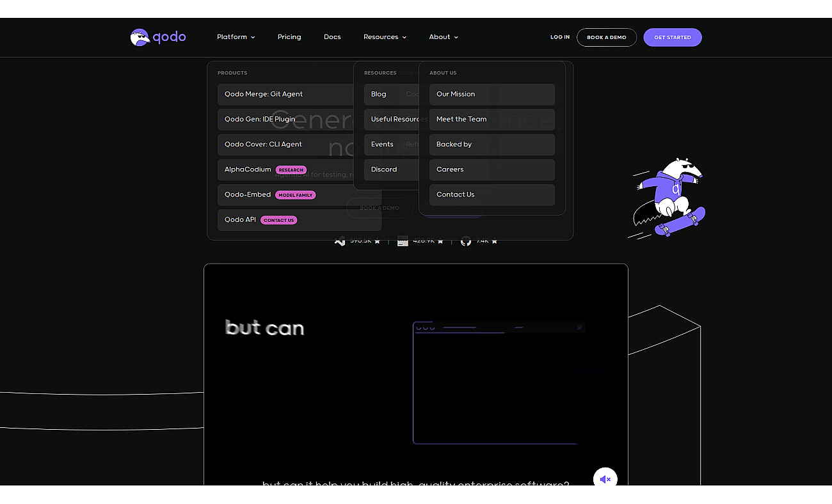
Task: Select Qodo Merge: Git Agent
Action: [x=285, y=94]
